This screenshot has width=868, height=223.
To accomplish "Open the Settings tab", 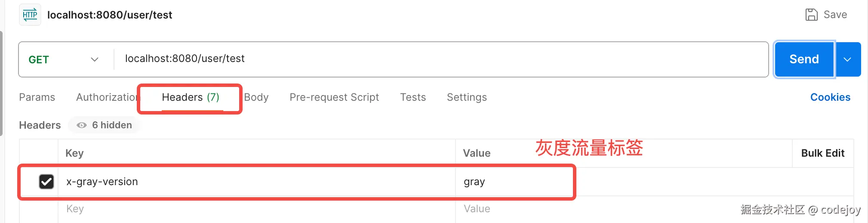I will [x=467, y=97].
